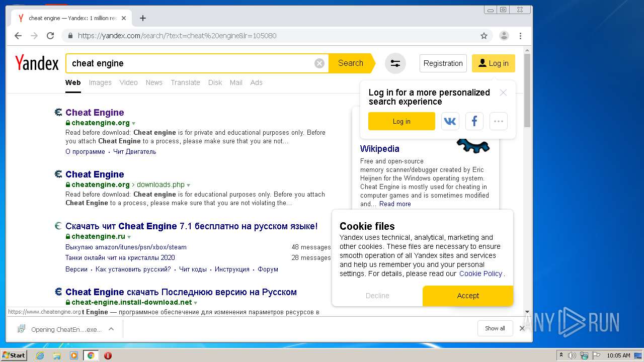The width and height of the screenshot is (644, 362).
Task: Click Chrome icon in the taskbar
Action: pyautogui.click(x=91, y=355)
